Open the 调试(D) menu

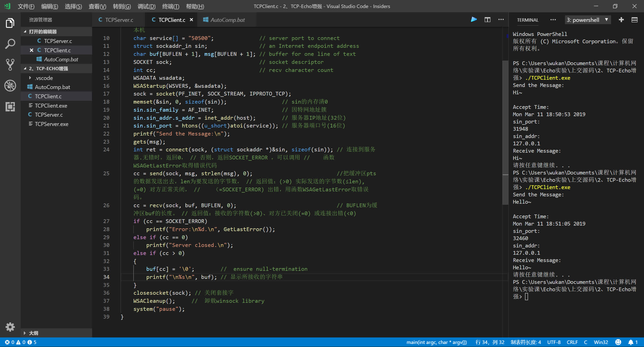146,6
